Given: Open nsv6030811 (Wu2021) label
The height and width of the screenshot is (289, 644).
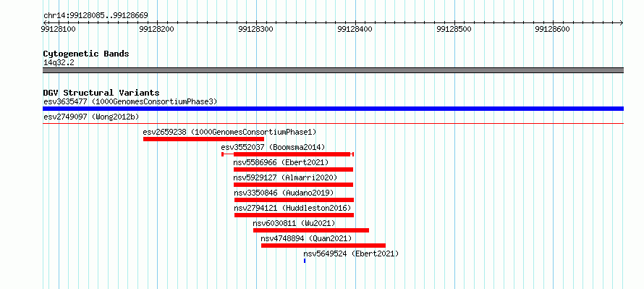Looking at the screenshot, I should point(294,223).
